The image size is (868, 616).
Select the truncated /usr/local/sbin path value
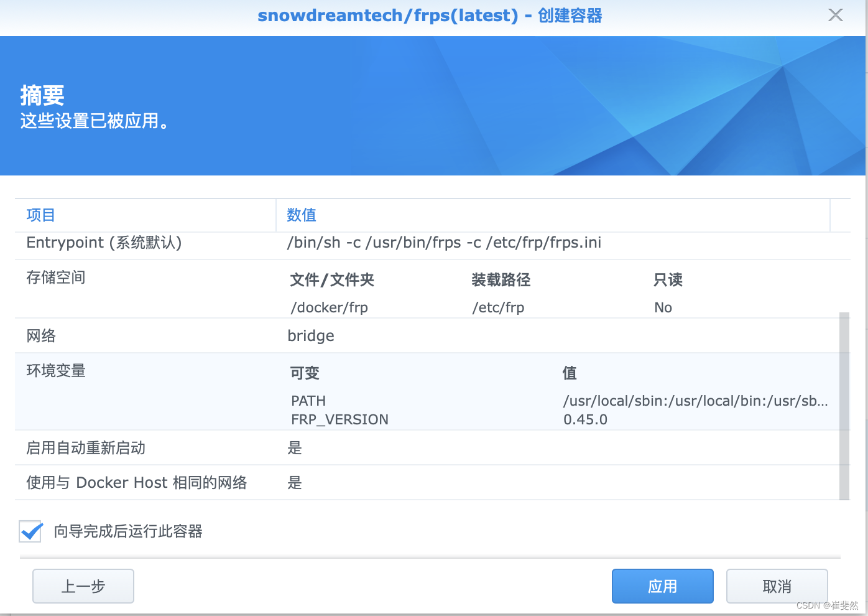695,401
